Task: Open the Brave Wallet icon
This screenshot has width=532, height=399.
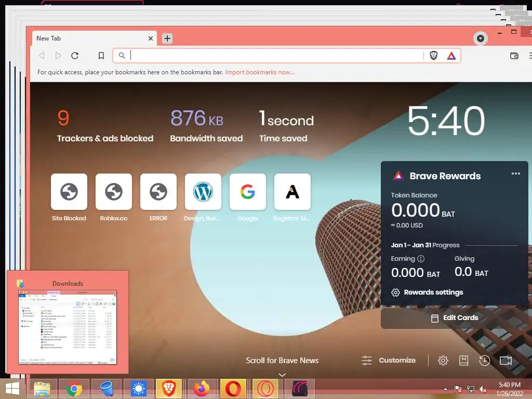Action: point(514,56)
